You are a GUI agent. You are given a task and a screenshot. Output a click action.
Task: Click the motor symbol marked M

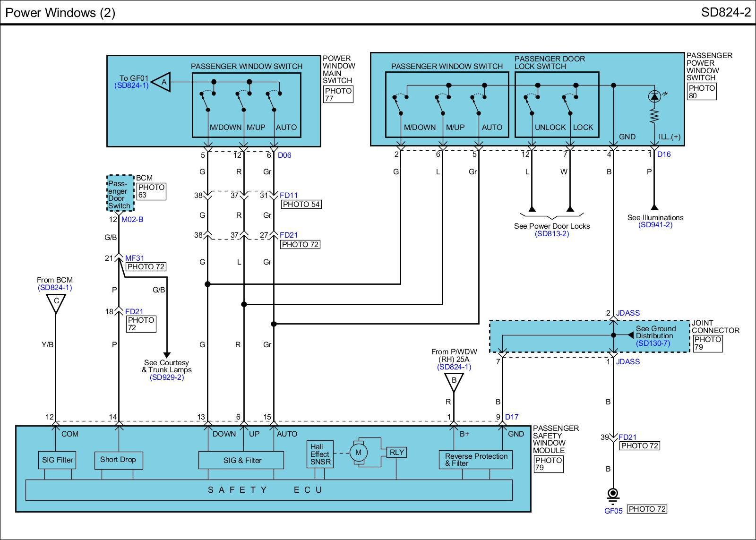[x=358, y=453]
